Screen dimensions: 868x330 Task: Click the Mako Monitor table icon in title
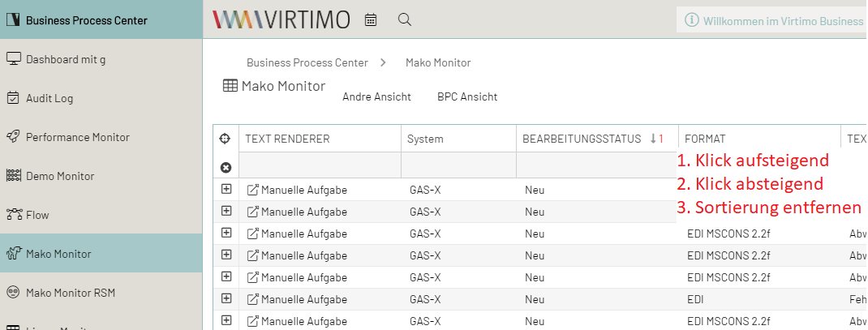click(x=230, y=86)
